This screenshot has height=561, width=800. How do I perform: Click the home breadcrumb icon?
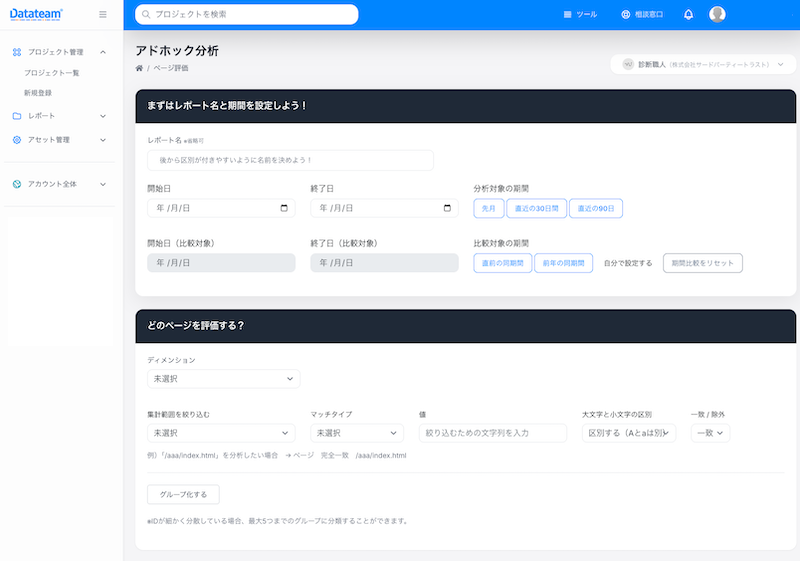(x=139, y=68)
